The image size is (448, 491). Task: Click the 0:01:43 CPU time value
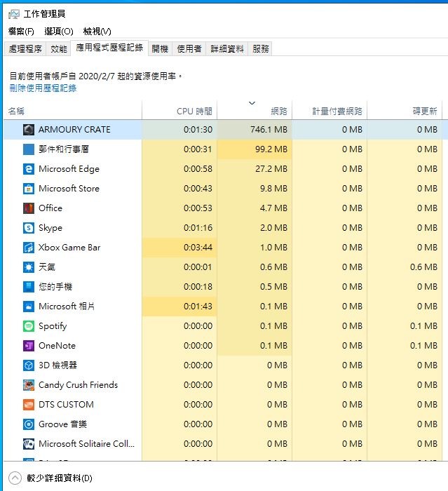coord(198,307)
